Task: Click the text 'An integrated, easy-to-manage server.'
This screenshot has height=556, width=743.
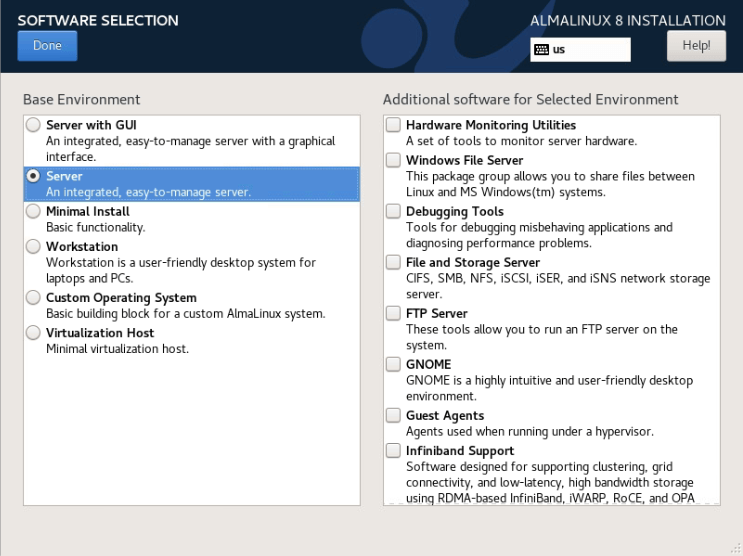Action: click(x=148, y=192)
